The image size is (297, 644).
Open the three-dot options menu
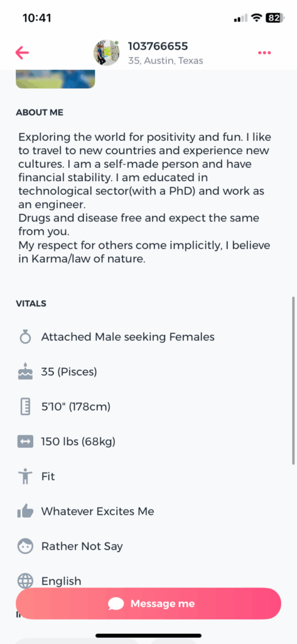[x=264, y=53]
